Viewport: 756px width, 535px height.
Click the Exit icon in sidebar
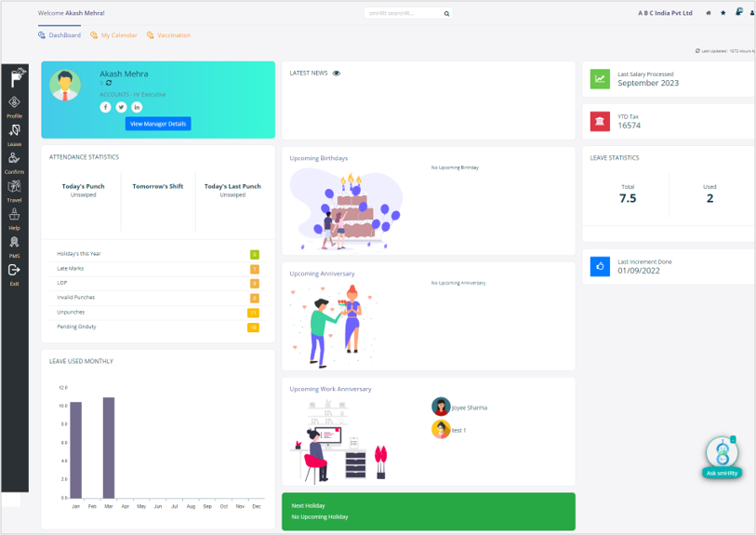pos(14,271)
